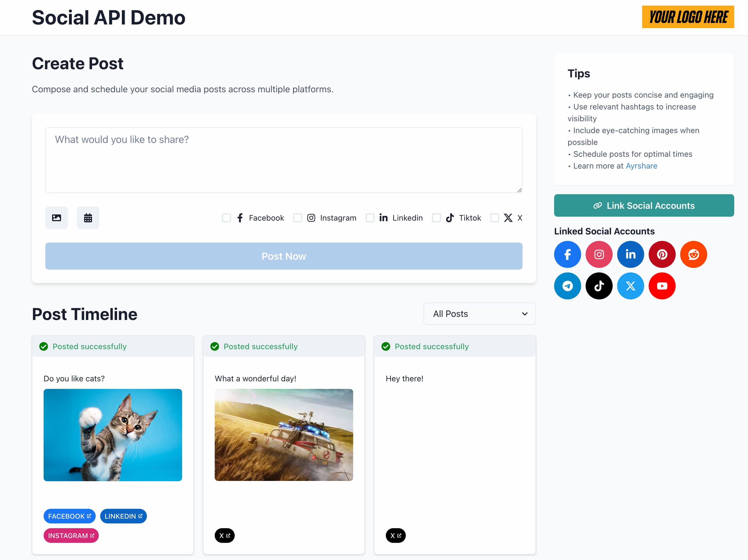Select the Instagram linked account icon
The height and width of the screenshot is (560, 748).
(599, 254)
